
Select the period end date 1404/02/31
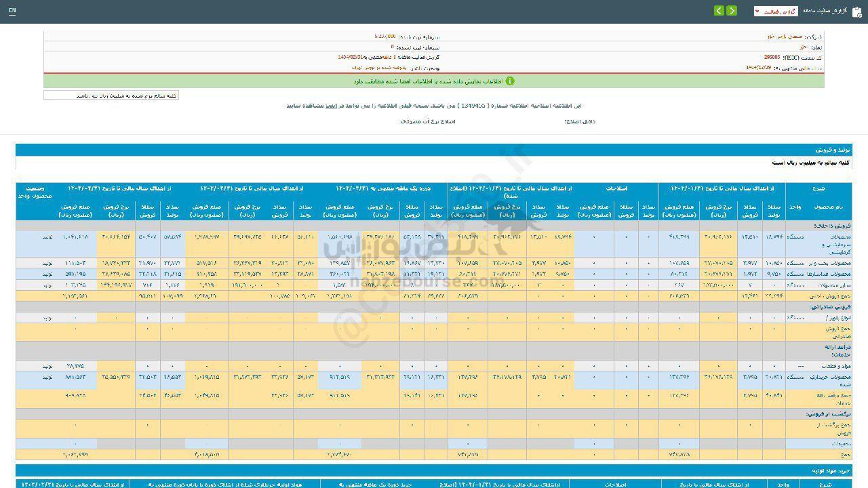pyautogui.click(x=351, y=58)
